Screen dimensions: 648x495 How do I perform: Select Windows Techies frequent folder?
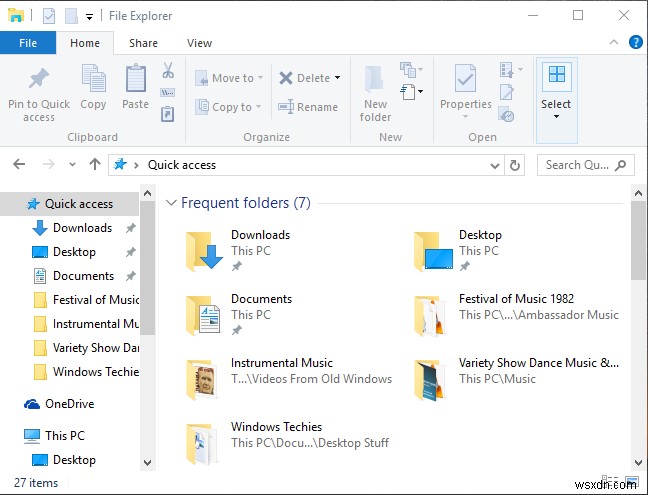coord(287,442)
